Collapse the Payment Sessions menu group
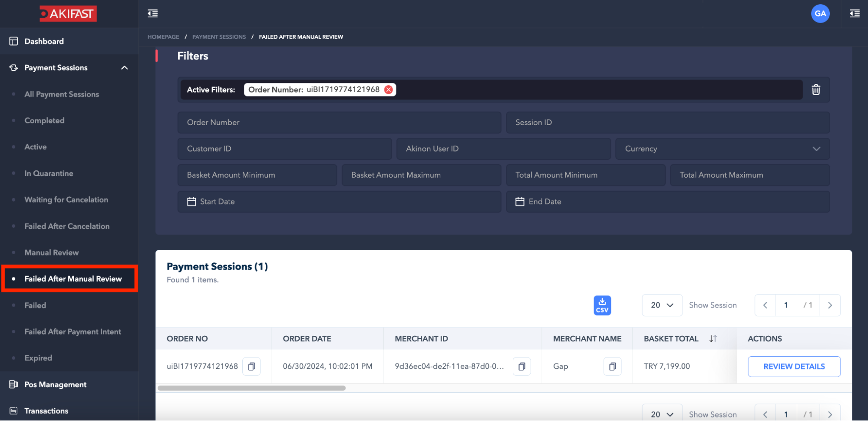The image size is (868, 421). point(124,68)
